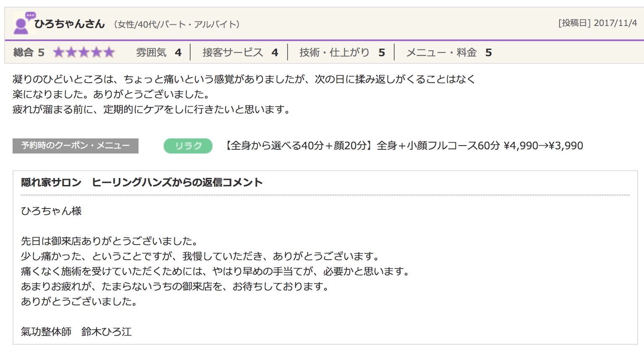Image resolution: width=644 pixels, height=354 pixels.
Task: Click the メニュー・料金 5 rating
Action: 449,52
